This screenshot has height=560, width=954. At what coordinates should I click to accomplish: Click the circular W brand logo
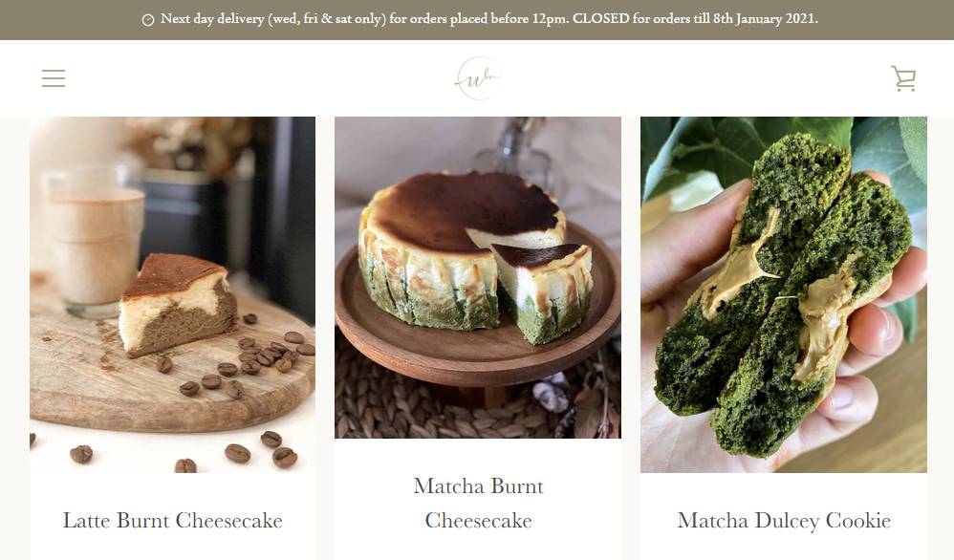tap(478, 78)
